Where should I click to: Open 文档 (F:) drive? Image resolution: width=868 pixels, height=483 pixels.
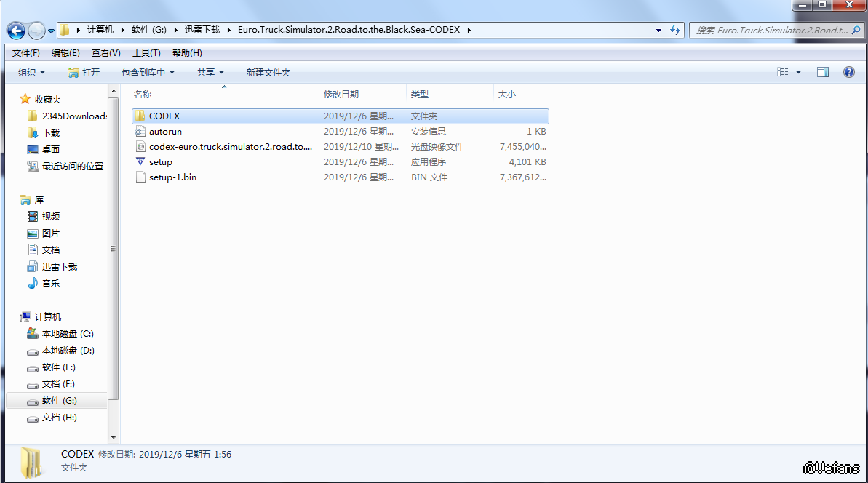[x=51, y=384]
